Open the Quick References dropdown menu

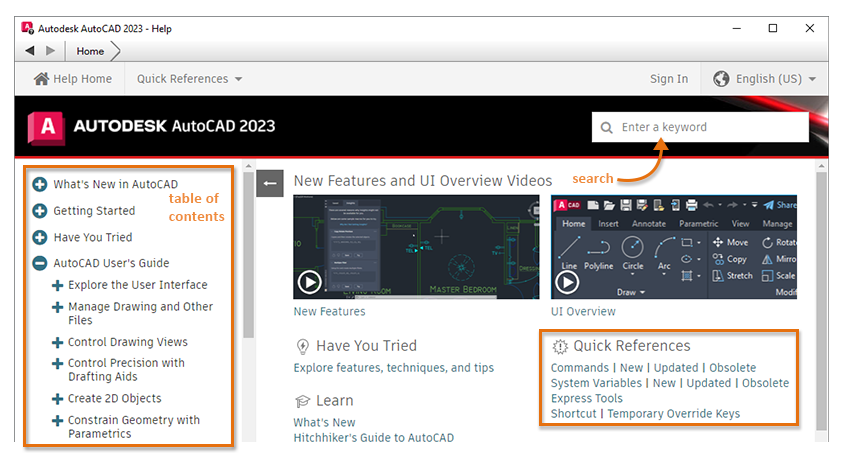coord(189,79)
